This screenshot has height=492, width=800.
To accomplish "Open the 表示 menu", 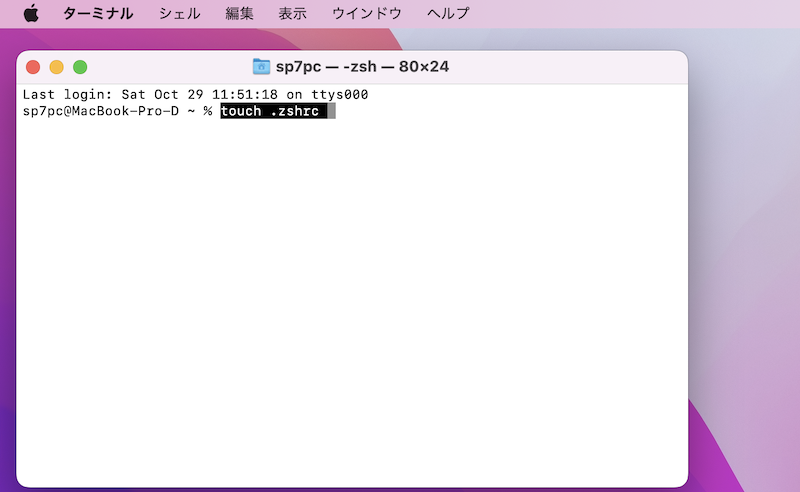I will pos(292,13).
